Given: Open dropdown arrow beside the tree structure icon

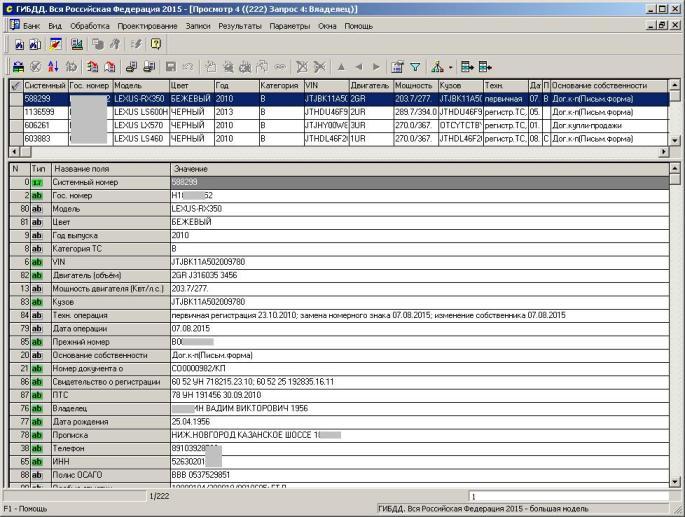Looking at the screenshot, I should pyautogui.click(x=450, y=67).
